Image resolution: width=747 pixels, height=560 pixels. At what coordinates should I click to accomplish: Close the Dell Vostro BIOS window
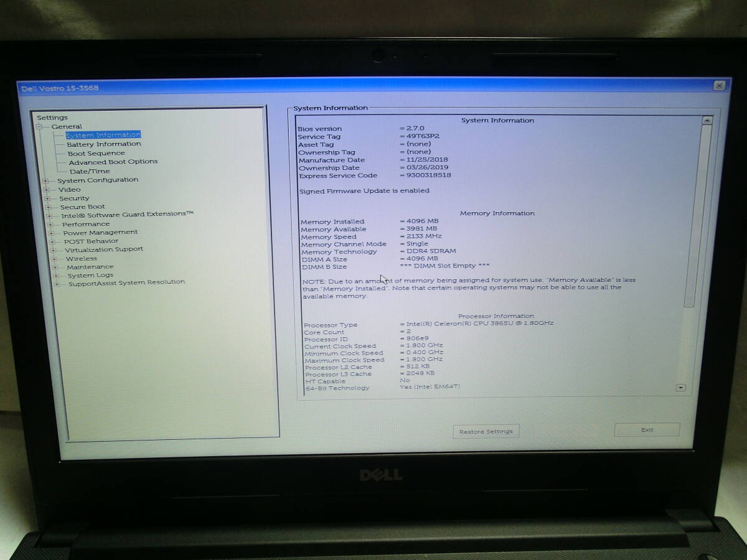pyautogui.click(x=720, y=85)
